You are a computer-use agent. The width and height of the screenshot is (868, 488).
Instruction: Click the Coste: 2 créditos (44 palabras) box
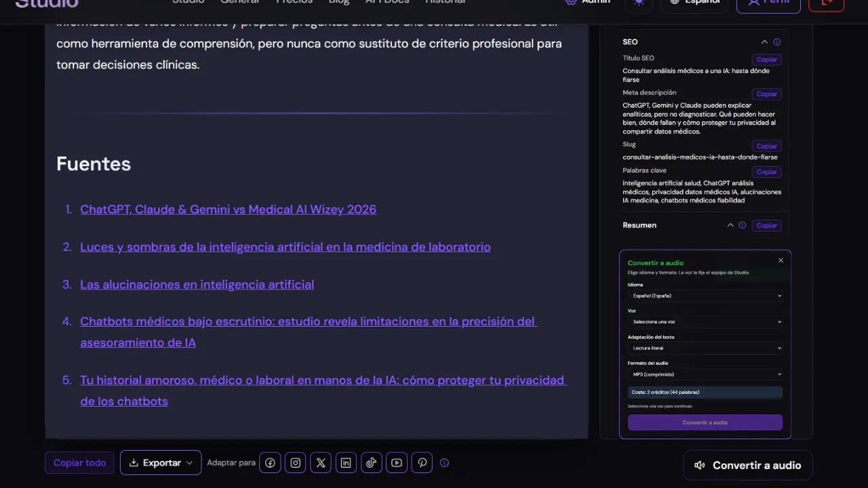(x=705, y=392)
